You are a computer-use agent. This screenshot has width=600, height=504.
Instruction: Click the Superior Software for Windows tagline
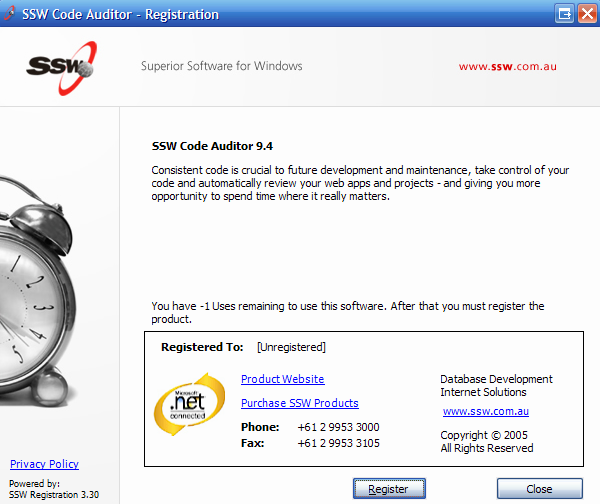click(x=221, y=67)
